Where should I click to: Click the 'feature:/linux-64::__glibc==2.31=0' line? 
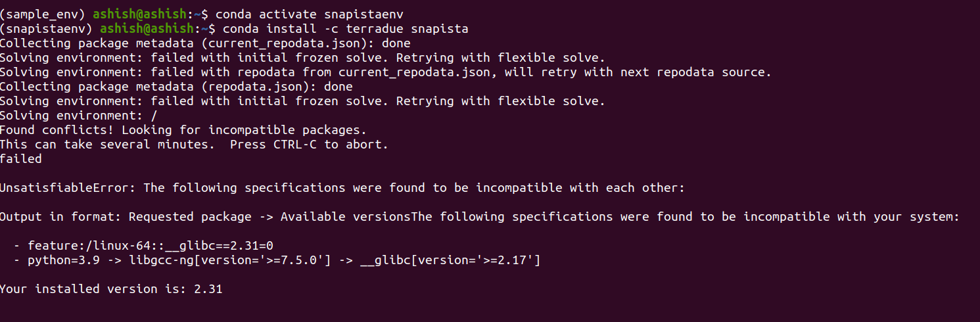click(x=151, y=246)
